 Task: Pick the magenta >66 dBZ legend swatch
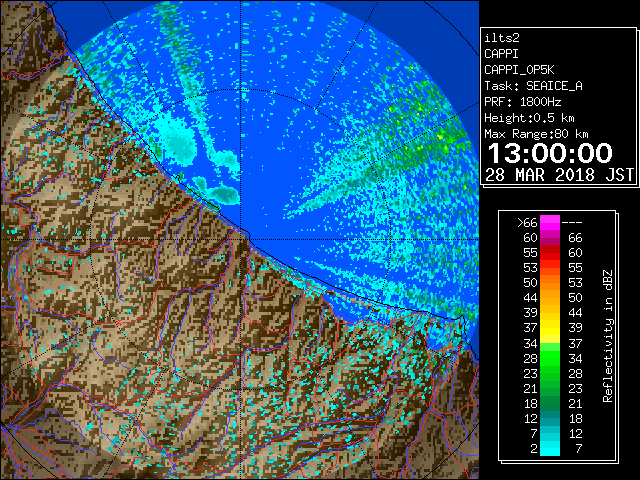550,223
